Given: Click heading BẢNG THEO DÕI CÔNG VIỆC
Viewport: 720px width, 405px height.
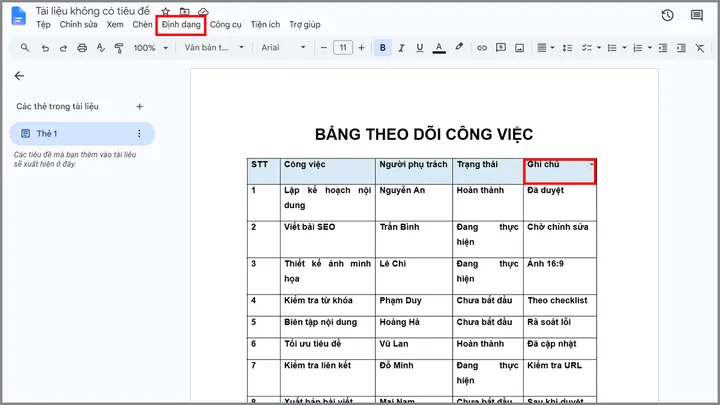Looking at the screenshot, I should coord(424,135).
